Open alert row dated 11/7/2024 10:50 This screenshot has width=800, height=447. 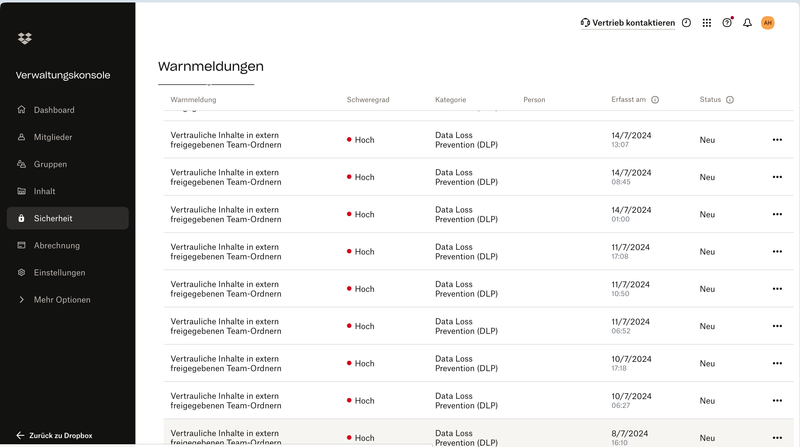[x=225, y=289]
